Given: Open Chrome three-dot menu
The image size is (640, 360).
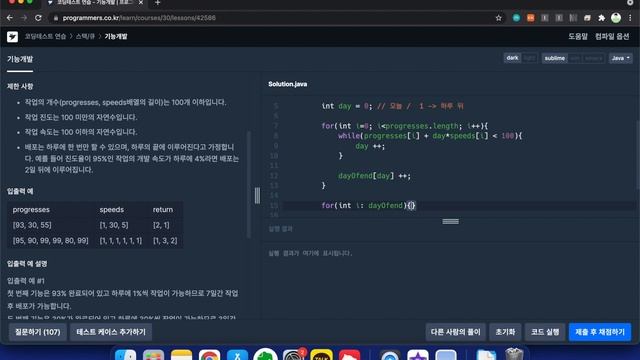Looking at the screenshot, I should click(631, 18).
